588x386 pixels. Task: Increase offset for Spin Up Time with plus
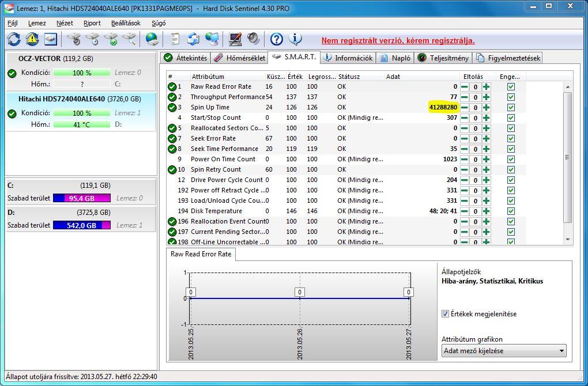click(x=487, y=108)
